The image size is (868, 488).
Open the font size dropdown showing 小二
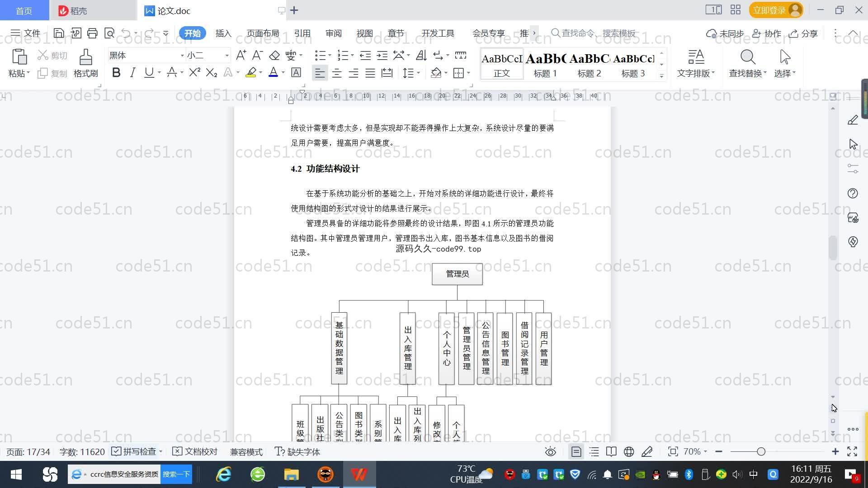226,56
